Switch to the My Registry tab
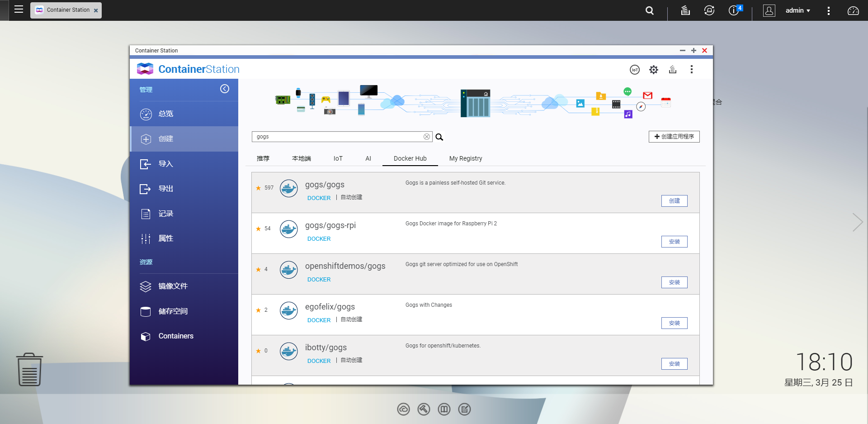 [465, 158]
